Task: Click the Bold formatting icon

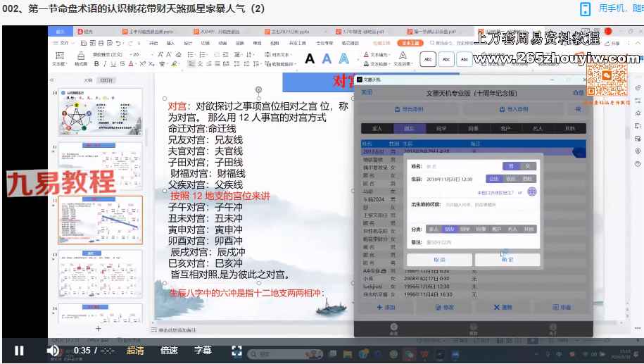Action: (x=96, y=64)
